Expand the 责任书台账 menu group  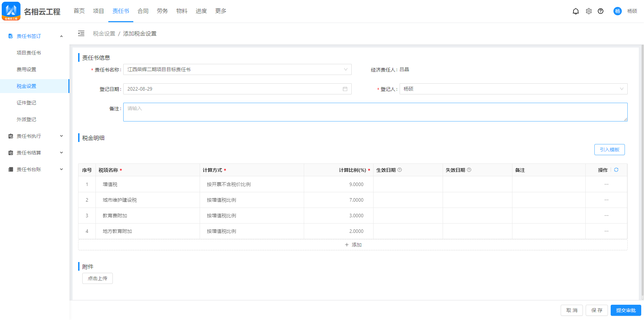(x=61, y=169)
